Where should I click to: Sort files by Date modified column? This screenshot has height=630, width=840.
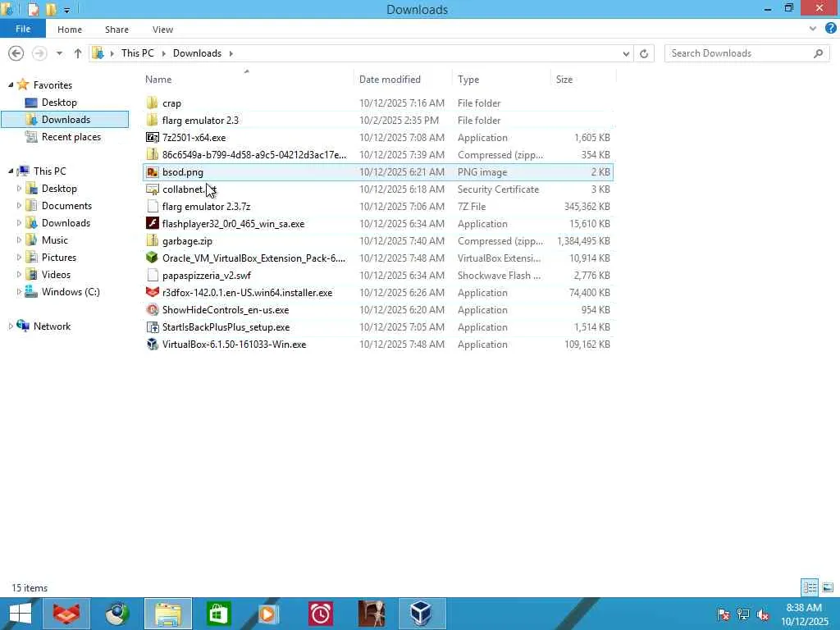pos(403,80)
